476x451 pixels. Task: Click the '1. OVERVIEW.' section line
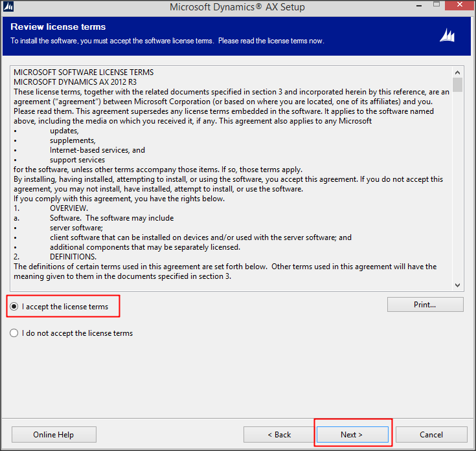[x=51, y=208]
